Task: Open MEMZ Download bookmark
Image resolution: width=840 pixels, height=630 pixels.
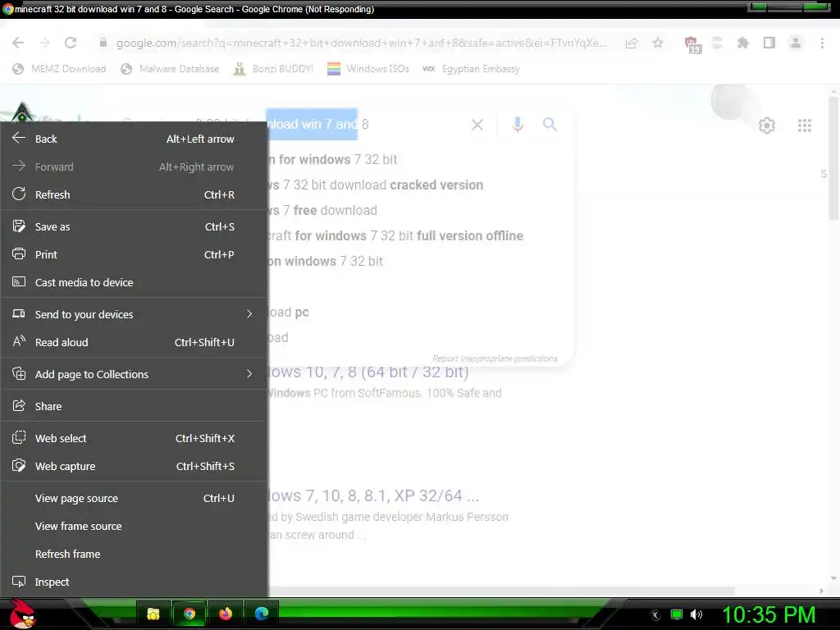Action: pyautogui.click(x=59, y=69)
